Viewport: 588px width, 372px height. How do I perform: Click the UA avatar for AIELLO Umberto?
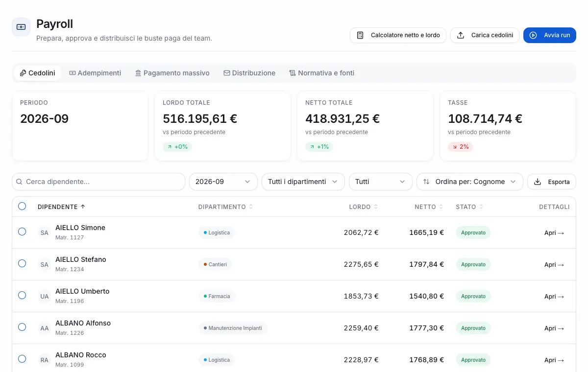[45, 296]
